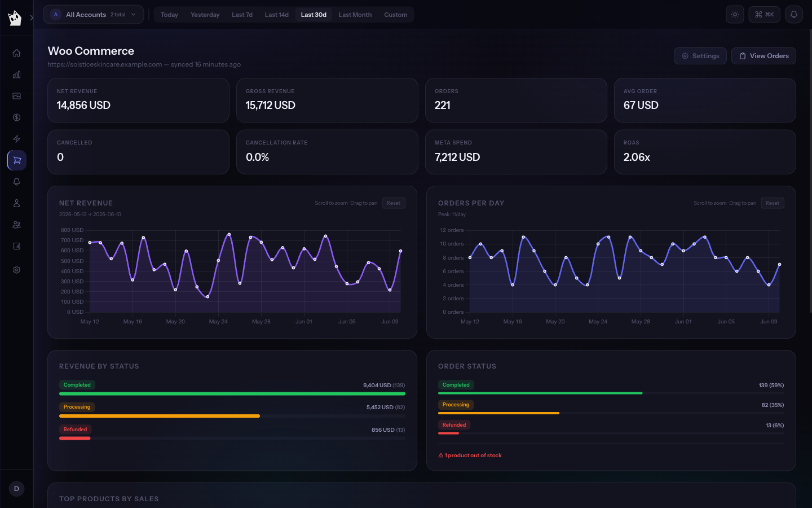The image size is (812, 508).
Task: Click the Avg Order 67 USD card
Action: (x=705, y=100)
